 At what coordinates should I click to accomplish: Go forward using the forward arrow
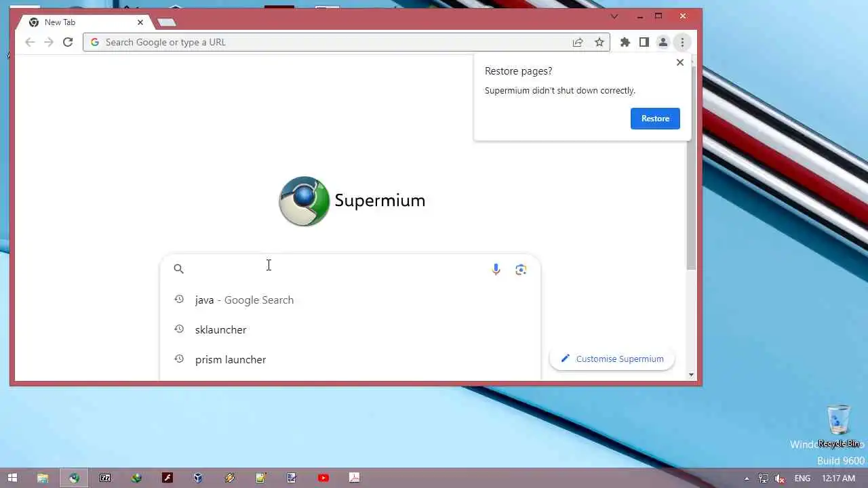[x=49, y=42]
